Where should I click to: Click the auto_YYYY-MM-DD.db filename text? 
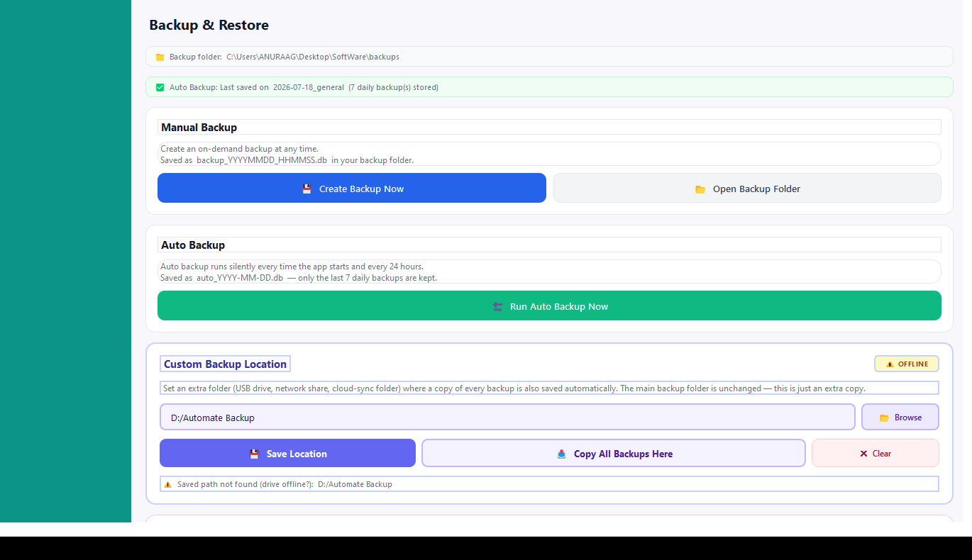240,278
